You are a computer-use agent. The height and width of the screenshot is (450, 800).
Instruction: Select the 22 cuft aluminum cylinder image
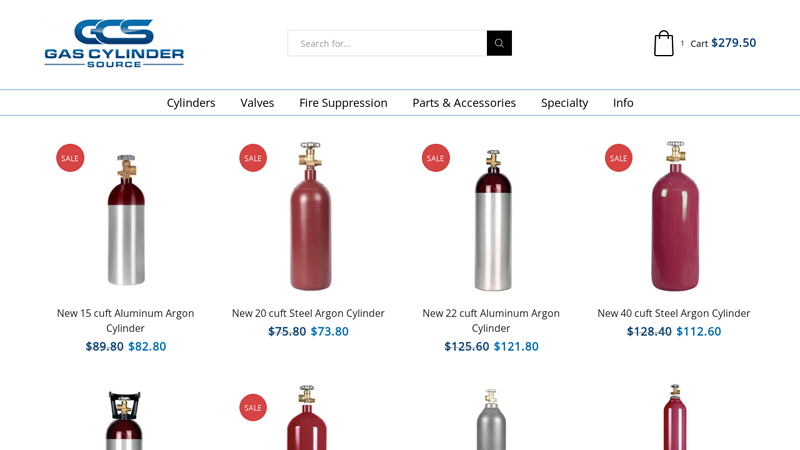coord(491,220)
